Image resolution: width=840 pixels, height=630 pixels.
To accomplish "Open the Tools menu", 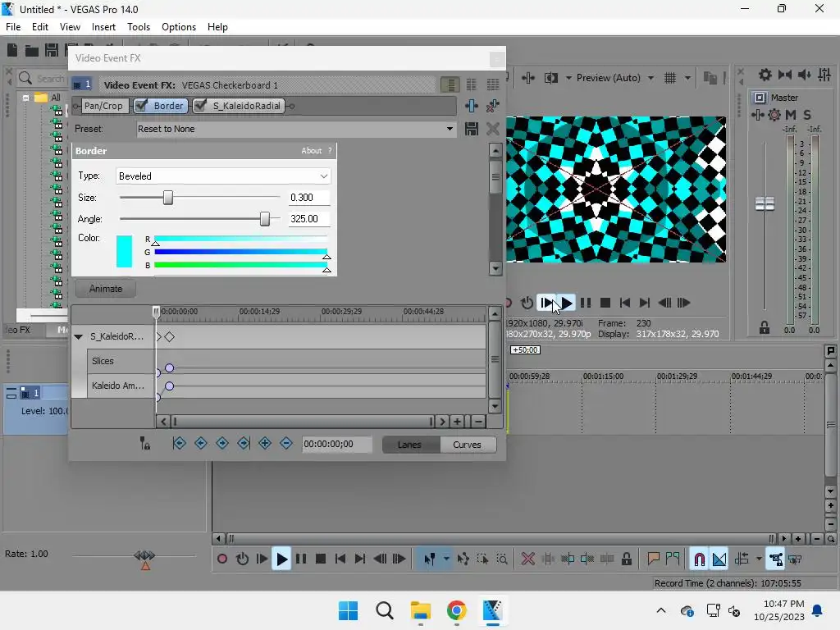I will coord(139,27).
